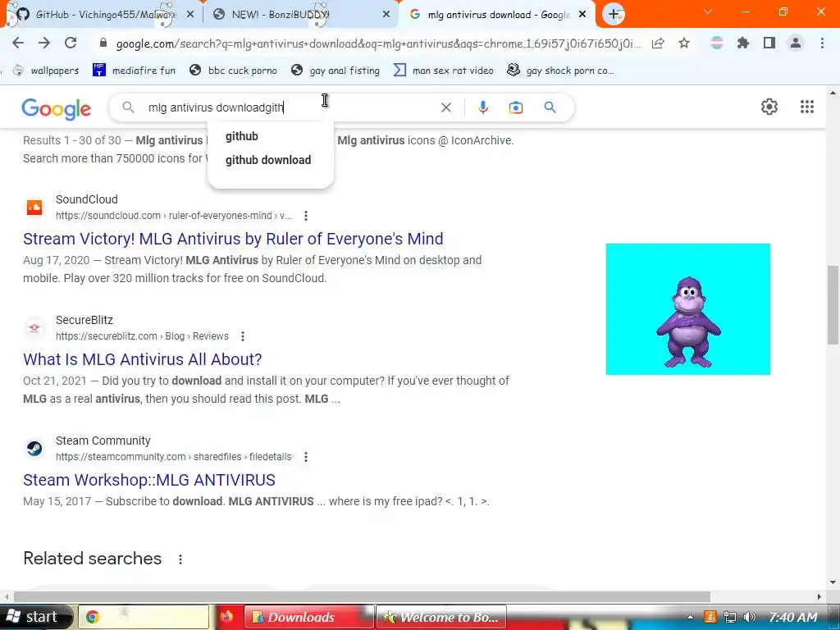The width and height of the screenshot is (840, 630).
Task: Open the mediafire fun bookmark
Action: [x=135, y=71]
